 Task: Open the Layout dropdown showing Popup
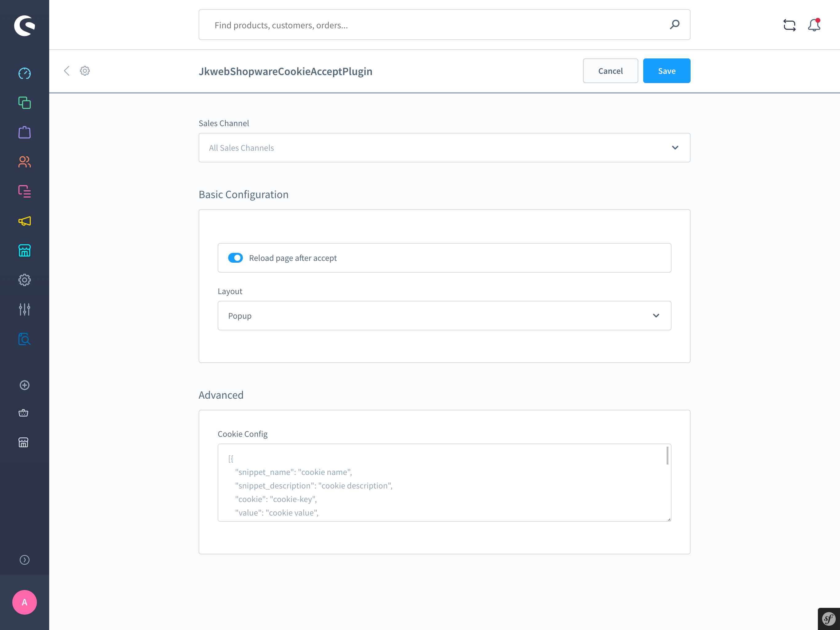click(x=444, y=315)
